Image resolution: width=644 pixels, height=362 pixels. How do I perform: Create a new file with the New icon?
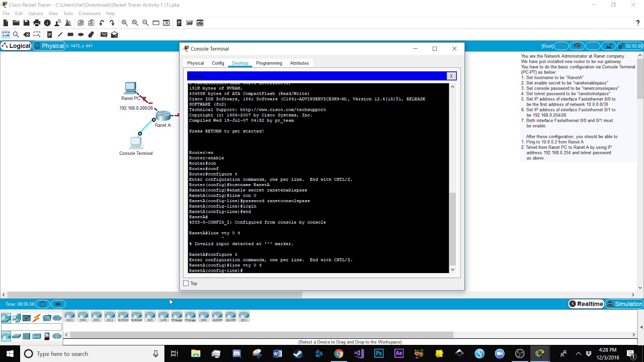click(x=6, y=23)
